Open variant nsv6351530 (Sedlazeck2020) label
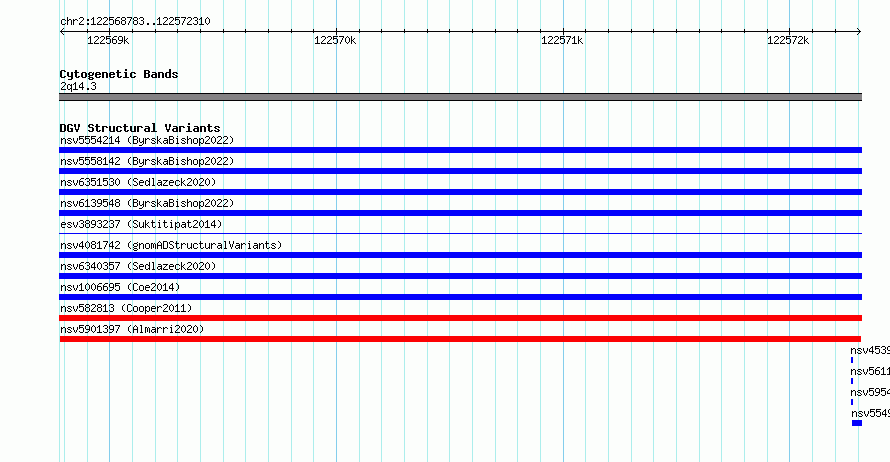The height and width of the screenshot is (462, 890). point(138,182)
